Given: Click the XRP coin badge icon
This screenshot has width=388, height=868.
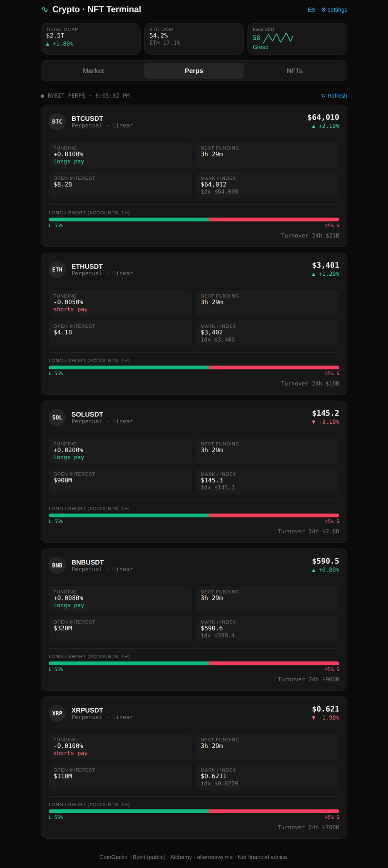Looking at the screenshot, I should coord(57,713).
